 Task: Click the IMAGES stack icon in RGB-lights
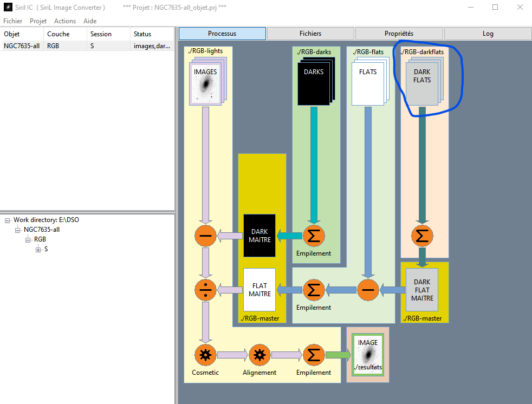[x=207, y=81]
